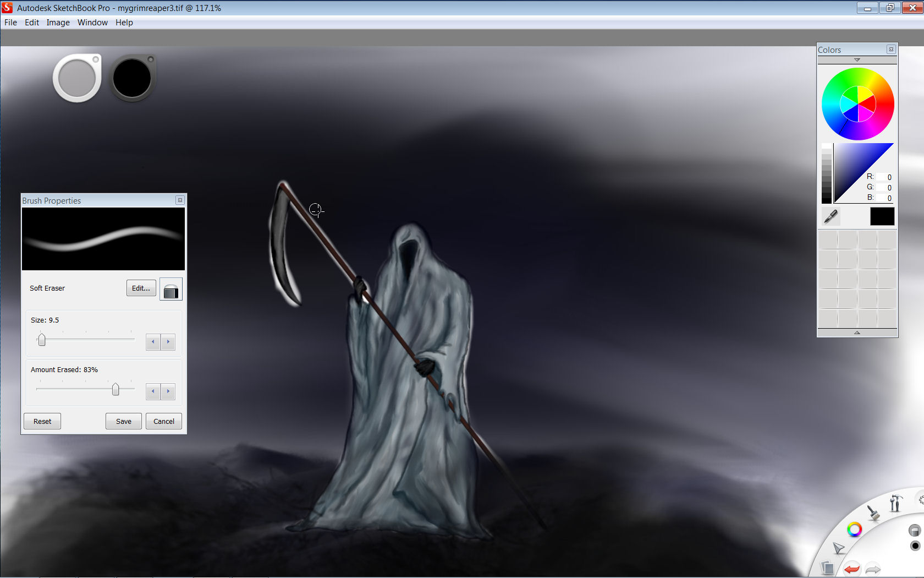Click the black color puck
The height and width of the screenshot is (578, 924).
(133, 78)
